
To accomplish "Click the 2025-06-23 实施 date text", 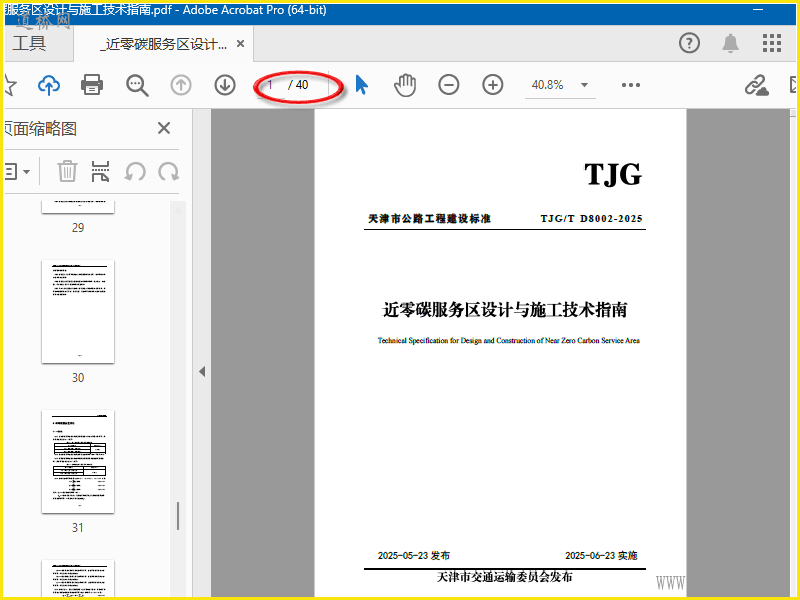I will click(601, 556).
